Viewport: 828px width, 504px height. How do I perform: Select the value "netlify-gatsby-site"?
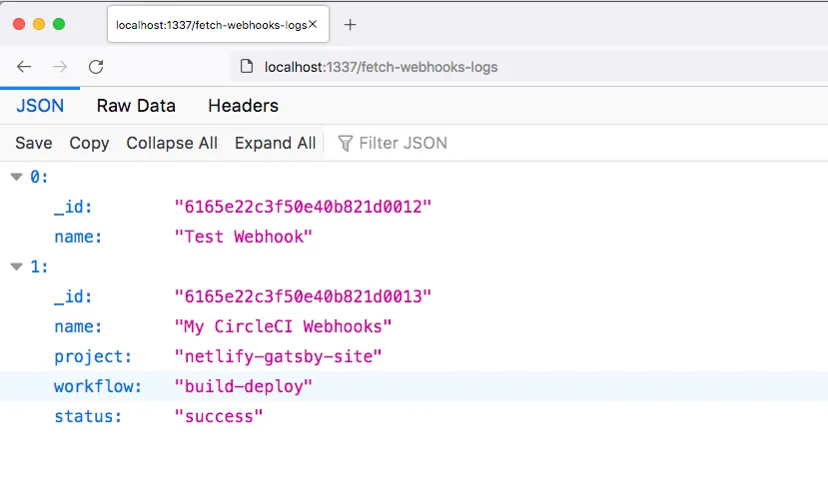point(278,356)
